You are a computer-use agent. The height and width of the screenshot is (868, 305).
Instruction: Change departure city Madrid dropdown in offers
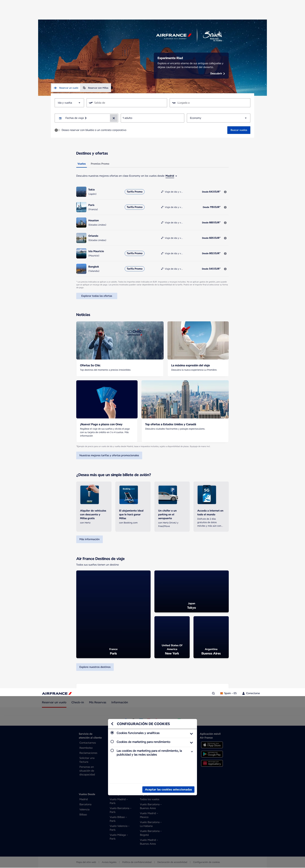coord(171,176)
